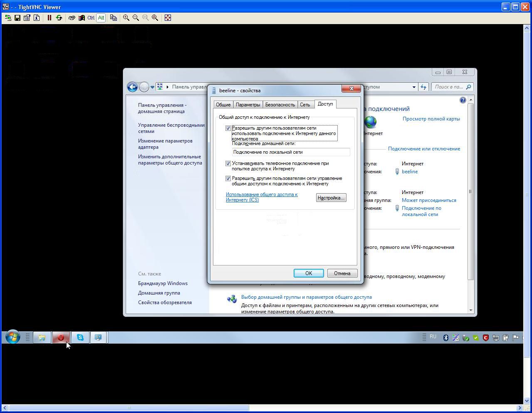Select the Доступ tab

(325, 104)
